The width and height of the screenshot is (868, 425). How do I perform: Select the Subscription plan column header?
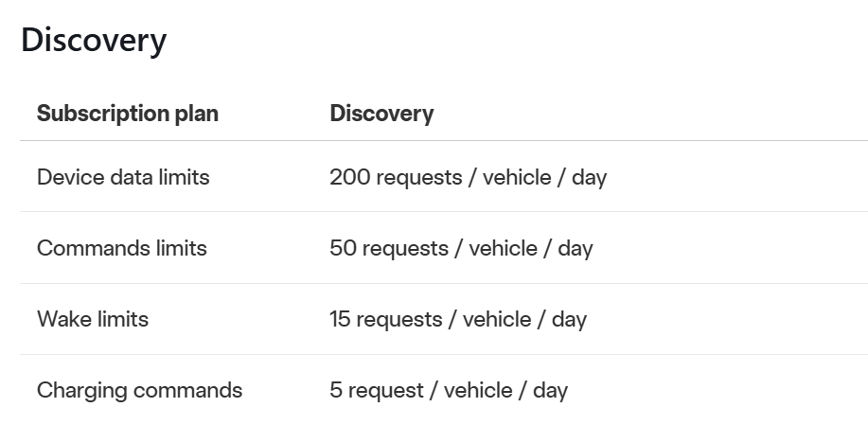coord(128,114)
